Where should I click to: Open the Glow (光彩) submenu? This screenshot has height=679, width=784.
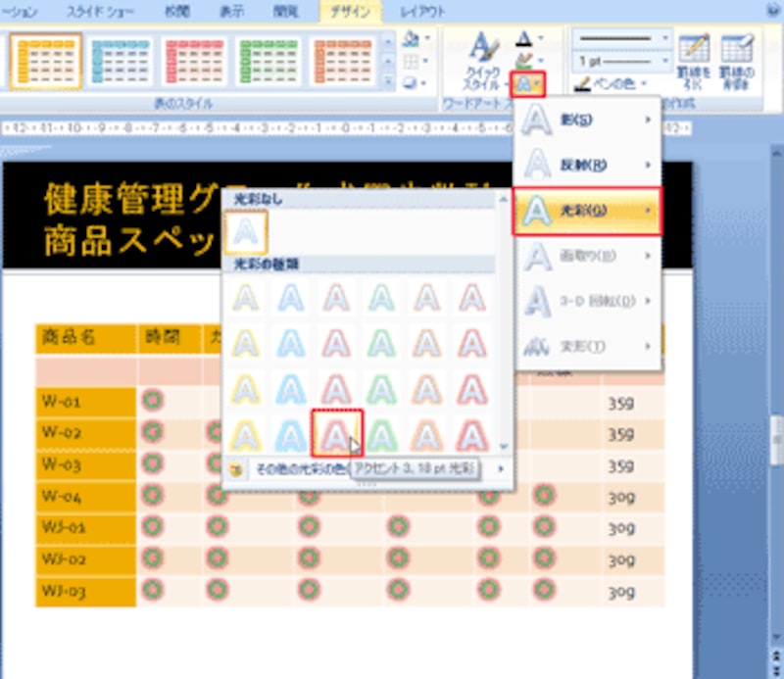(x=587, y=211)
